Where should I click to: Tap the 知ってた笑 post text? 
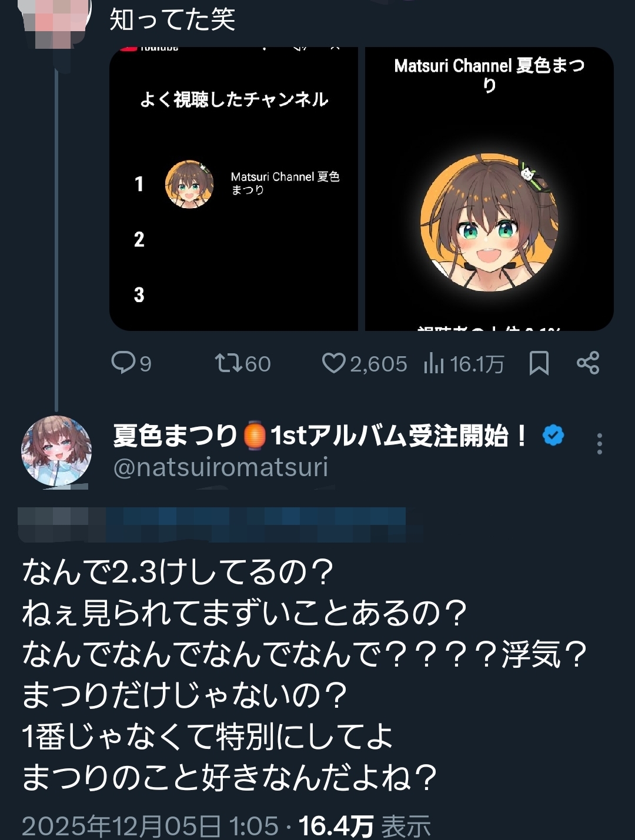click(x=172, y=20)
